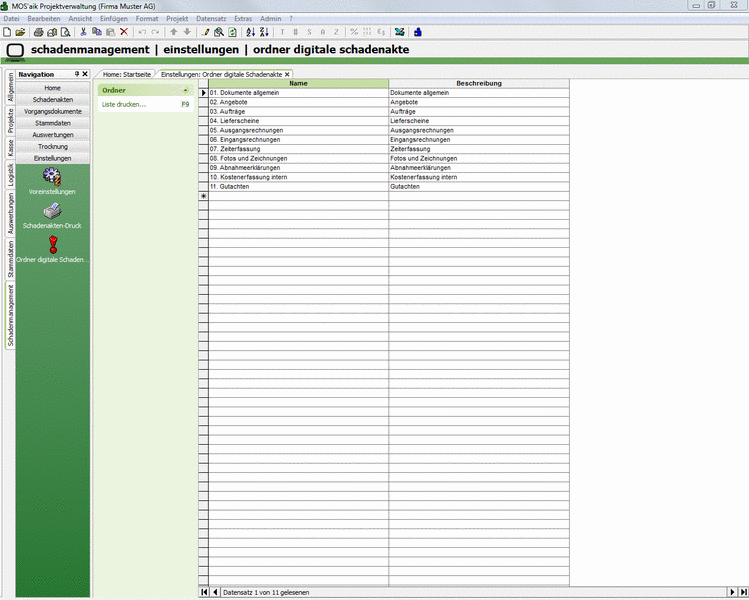Select the Logistik vertical tab

(x=10, y=175)
